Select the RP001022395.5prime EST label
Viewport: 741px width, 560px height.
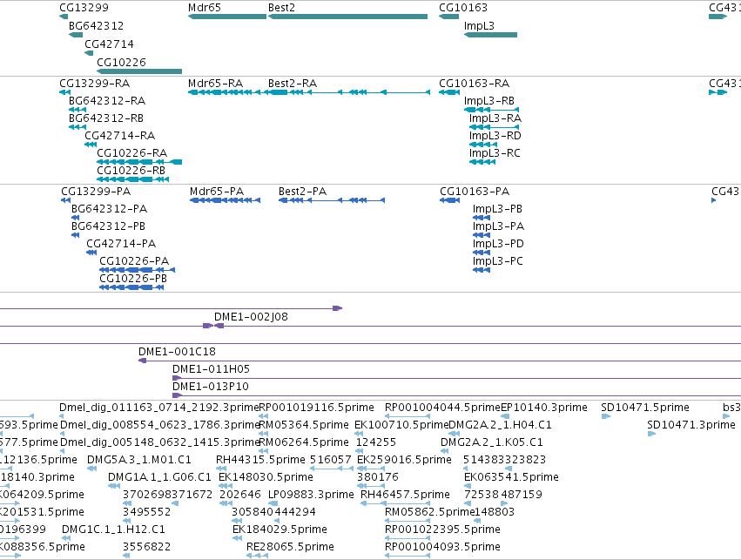coord(442,530)
